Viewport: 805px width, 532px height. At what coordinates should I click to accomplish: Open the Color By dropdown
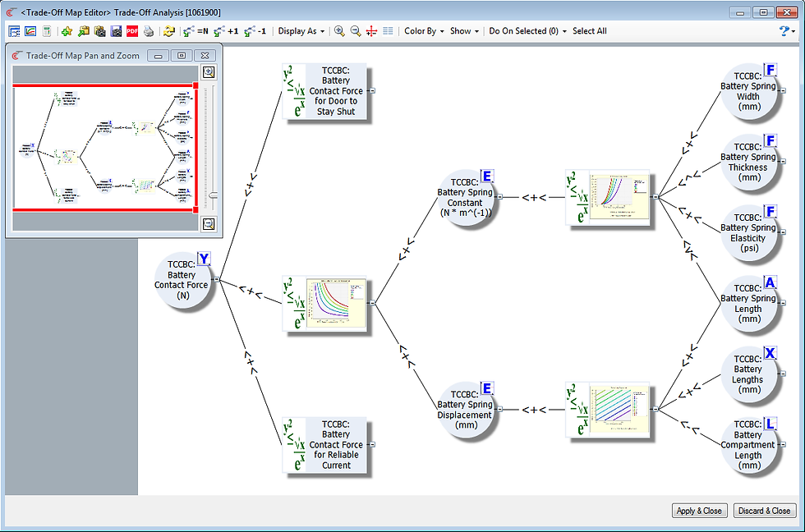coord(424,31)
